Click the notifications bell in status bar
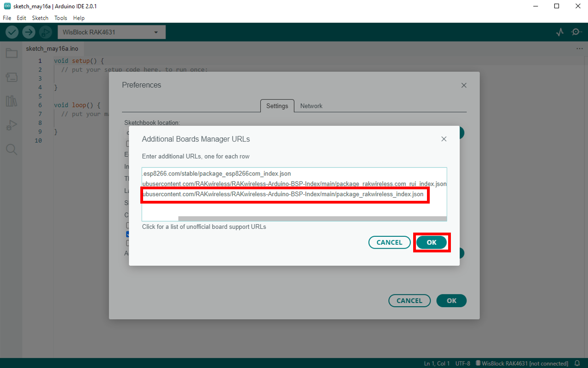This screenshot has width=588, height=368. click(x=577, y=363)
